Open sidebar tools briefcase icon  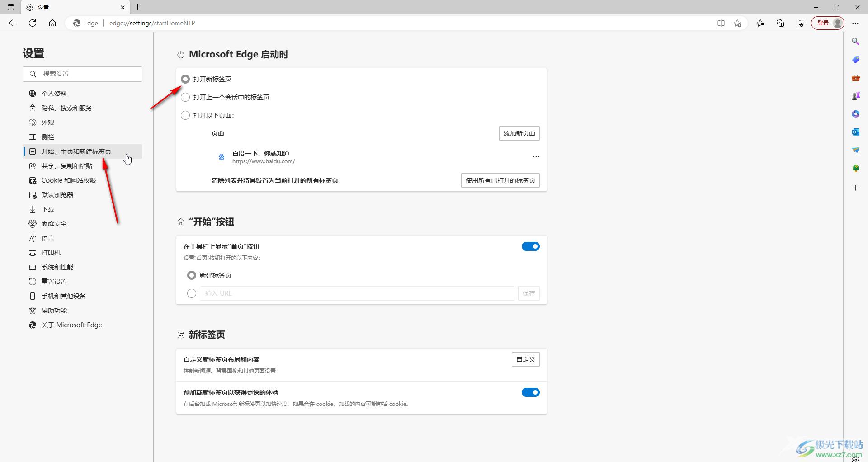(x=855, y=78)
